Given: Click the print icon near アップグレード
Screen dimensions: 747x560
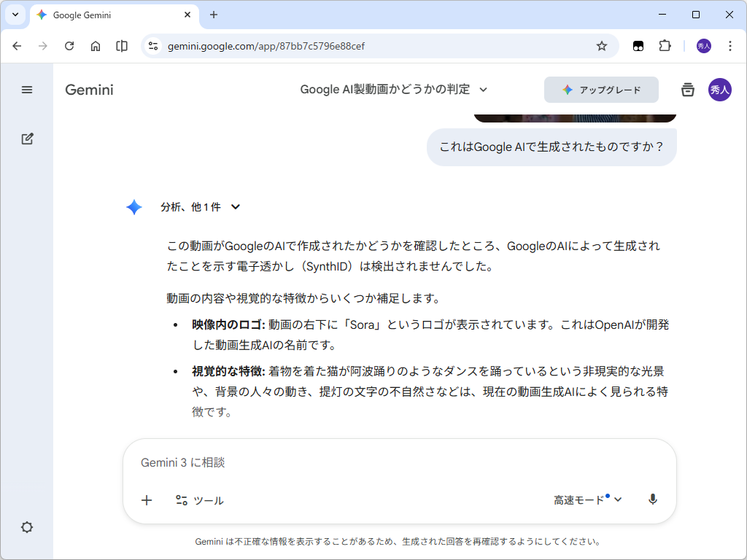Looking at the screenshot, I should click(x=687, y=90).
